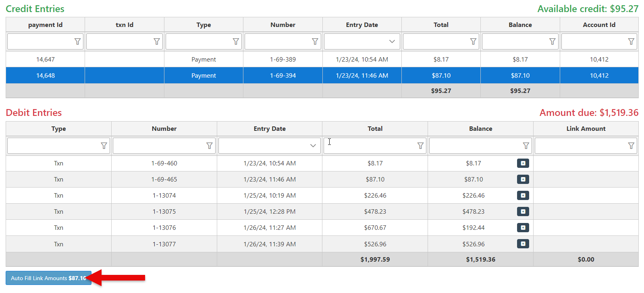Click plus icon for debit 1-13075
Image resolution: width=644 pixels, height=293 pixels.
pos(523,212)
